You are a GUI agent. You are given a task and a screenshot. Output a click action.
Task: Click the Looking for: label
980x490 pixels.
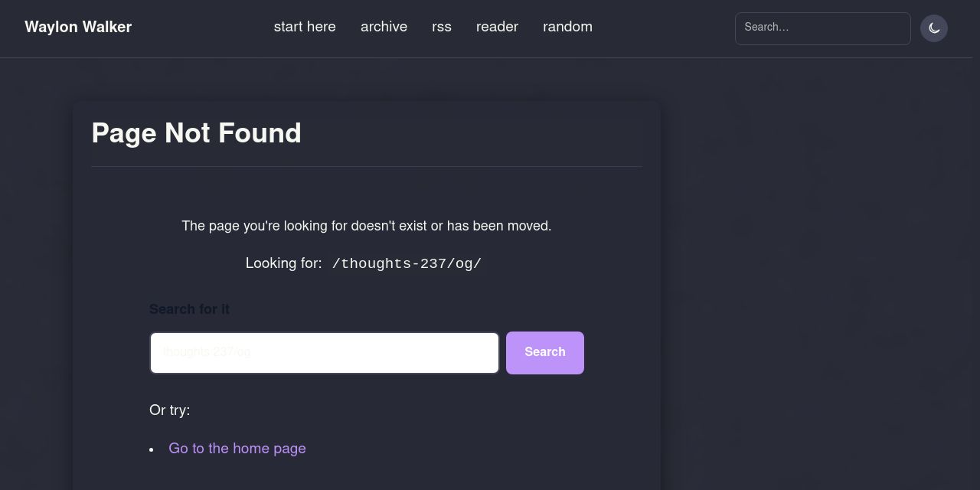click(283, 263)
